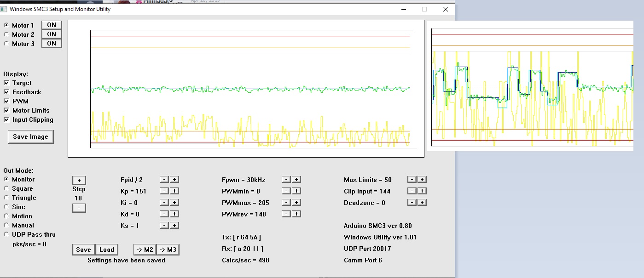The width and height of the screenshot is (644, 278).
Task: Increase Ks with plus button
Action: click(x=174, y=226)
